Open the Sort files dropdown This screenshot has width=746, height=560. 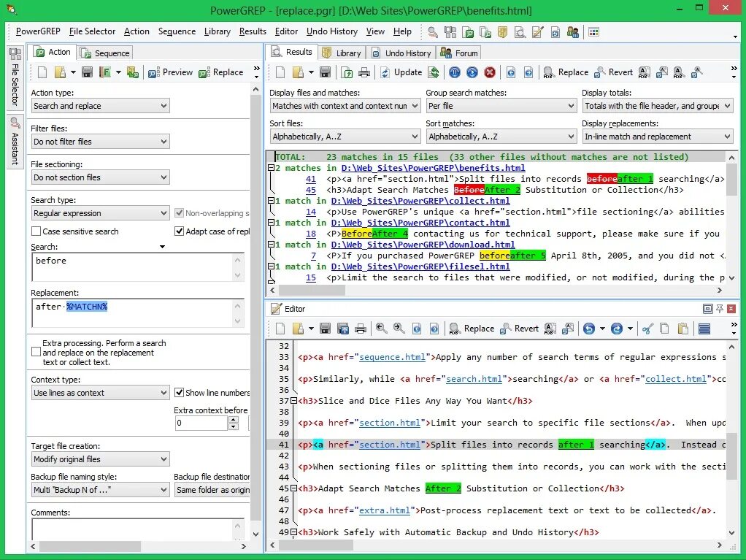click(345, 137)
